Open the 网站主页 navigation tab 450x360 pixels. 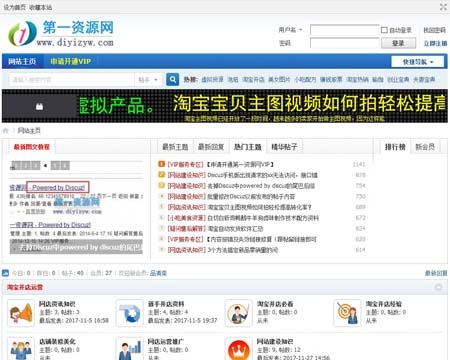(22, 61)
